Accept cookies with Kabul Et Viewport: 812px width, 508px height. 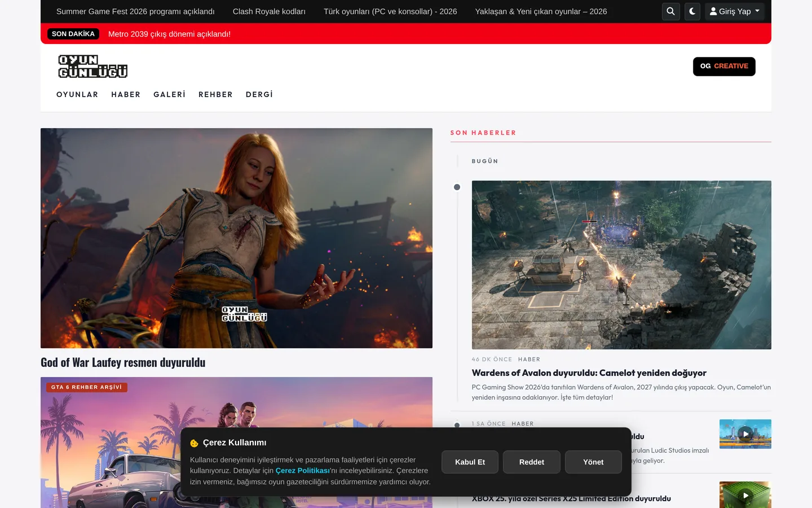pos(470,462)
